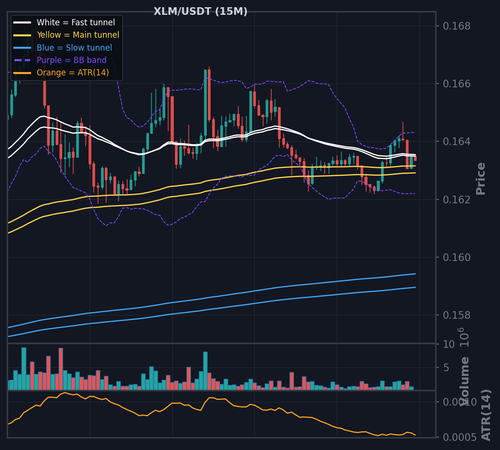Click the blue line swatch in the legend
The height and width of the screenshot is (450, 500).
coord(22,48)
